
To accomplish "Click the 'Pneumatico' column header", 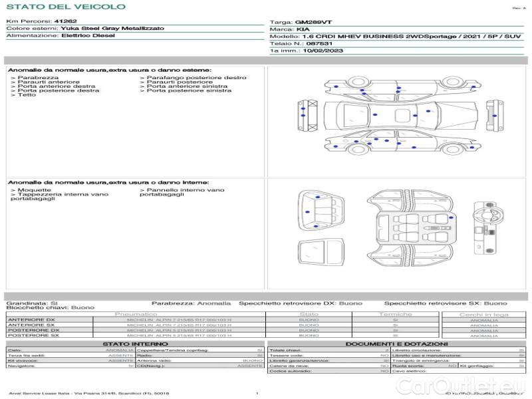I will point(136,314).
